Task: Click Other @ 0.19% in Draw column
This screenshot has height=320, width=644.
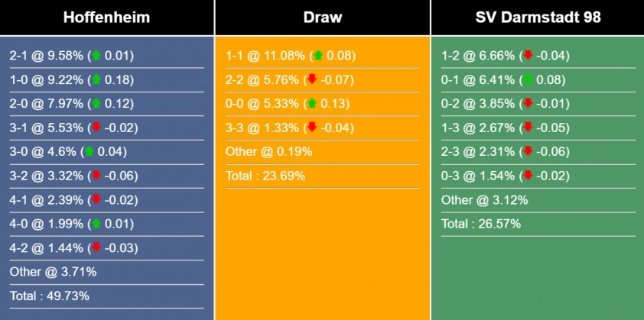Action: pyautogui.click(x=268, y=151)
